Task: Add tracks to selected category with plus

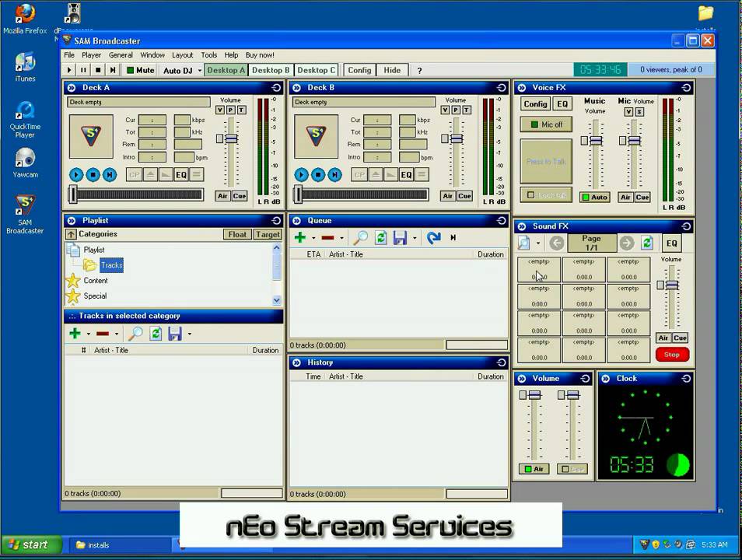Action: (x=75, y=334)
